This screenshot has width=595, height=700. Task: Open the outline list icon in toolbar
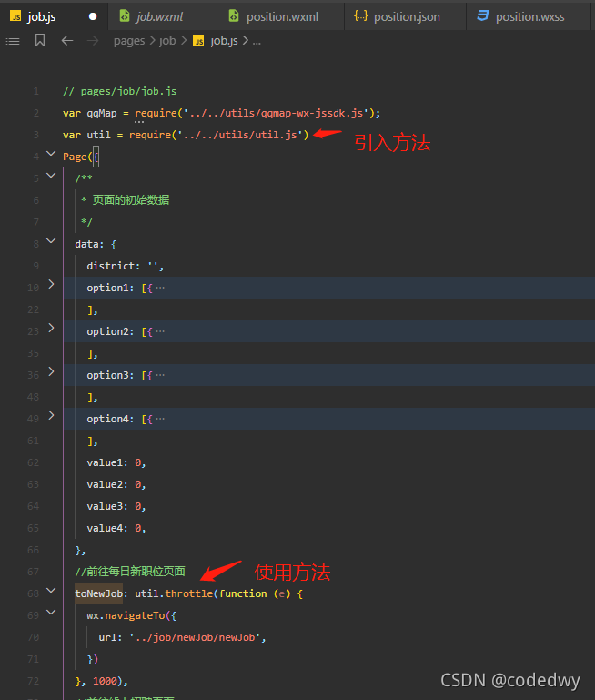tap(13, 41)
